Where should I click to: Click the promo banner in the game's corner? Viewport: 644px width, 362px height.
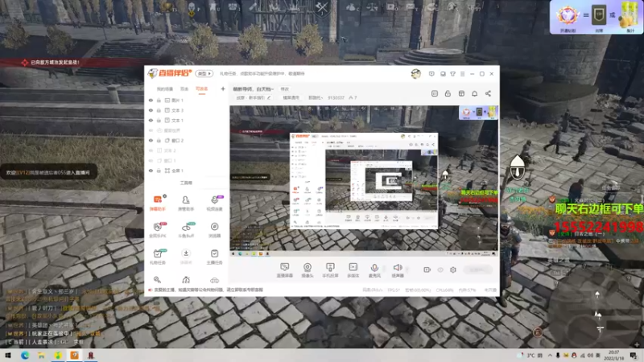coord(597,17)
